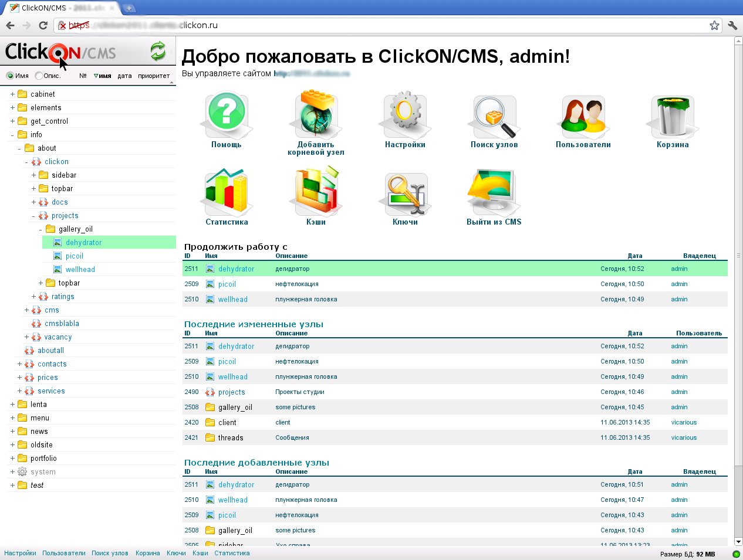The width and height of the screenshot is (743, 560).
Task: Open the Ключи link in footer
Action: pyautogui.click(x=176, y=553)
